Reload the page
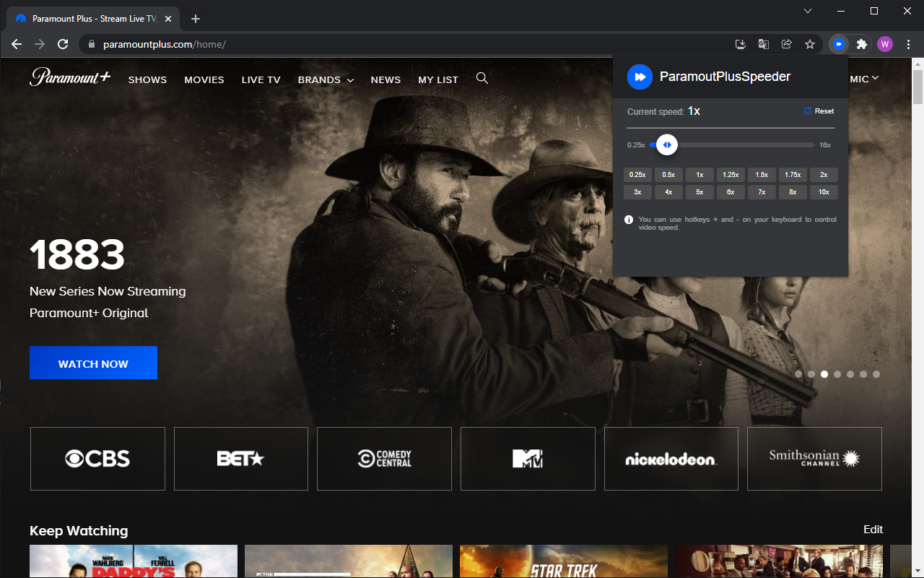 63,44
